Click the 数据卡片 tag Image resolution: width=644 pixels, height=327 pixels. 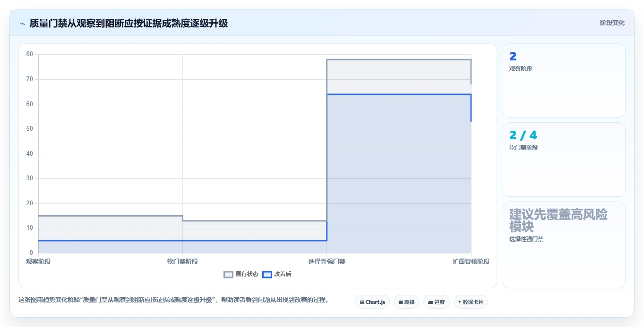[x=471, y=302]
